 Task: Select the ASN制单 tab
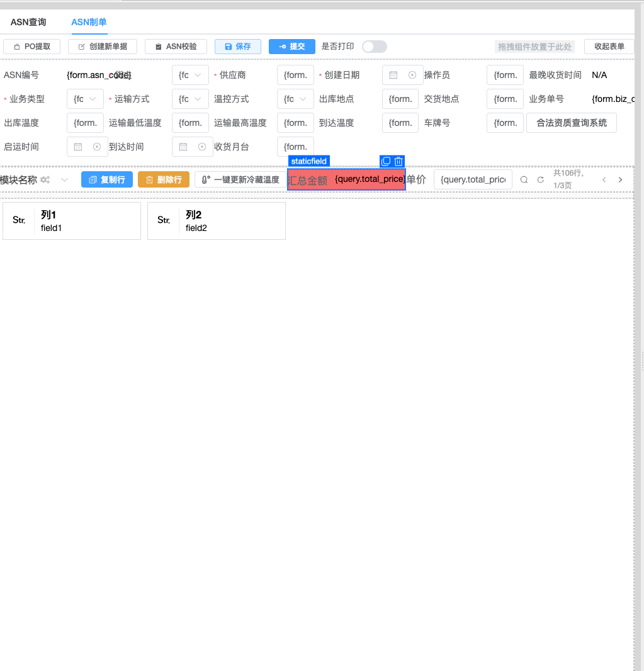89,22
